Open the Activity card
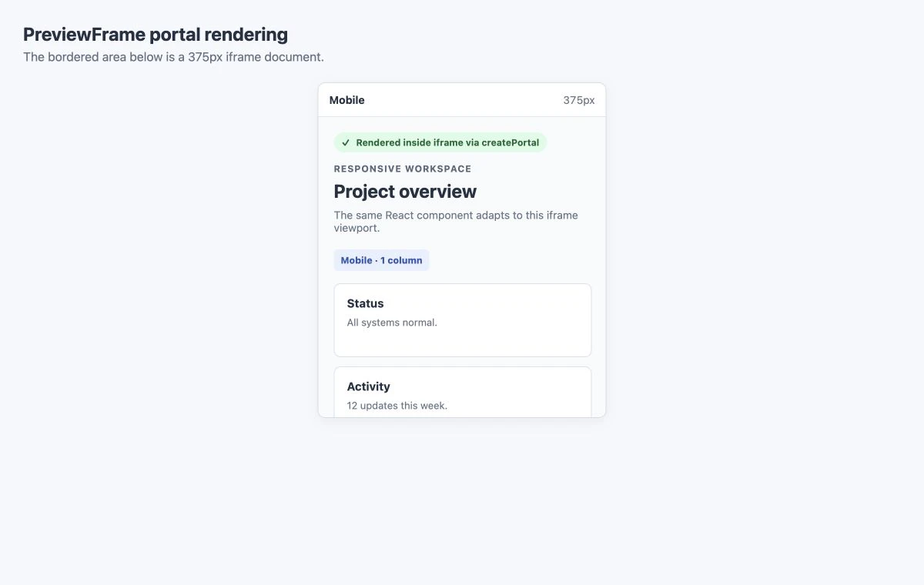924x585 pixels. point(463,392)
